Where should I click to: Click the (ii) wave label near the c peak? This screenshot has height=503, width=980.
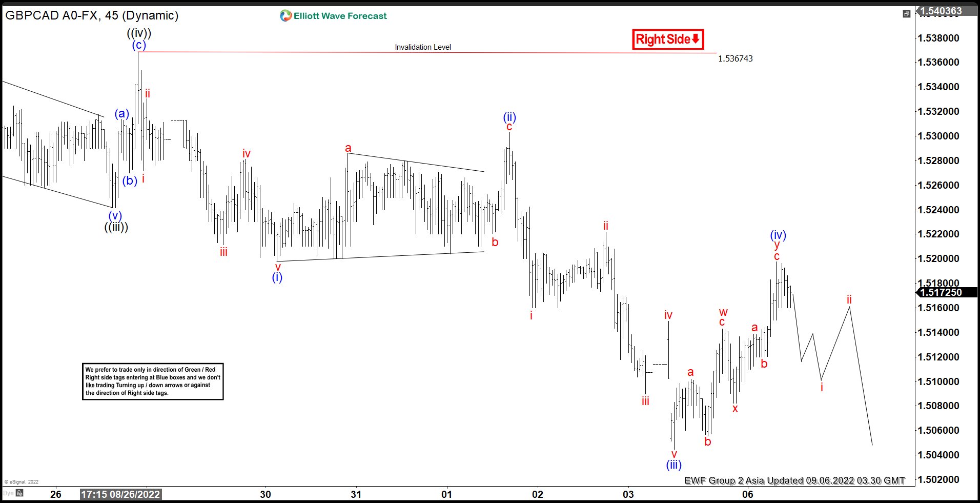(509, 117)
